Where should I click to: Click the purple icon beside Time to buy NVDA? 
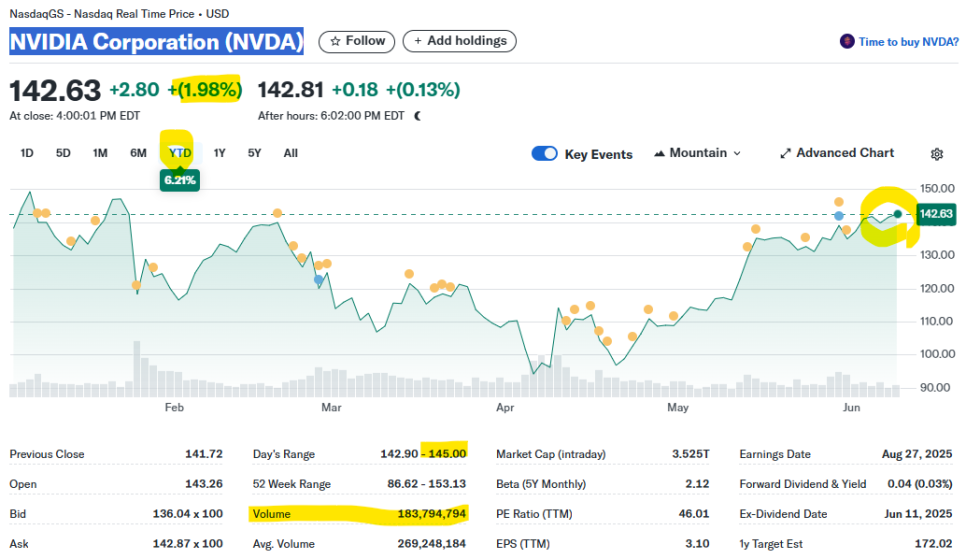(x=847, y=41)
